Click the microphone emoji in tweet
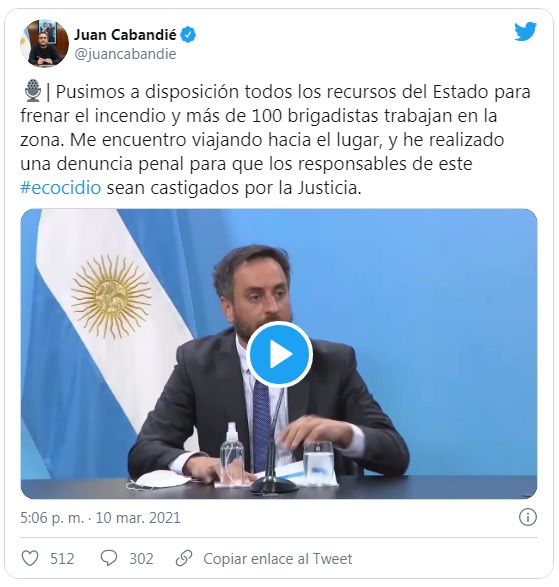 tap(33, 91)
